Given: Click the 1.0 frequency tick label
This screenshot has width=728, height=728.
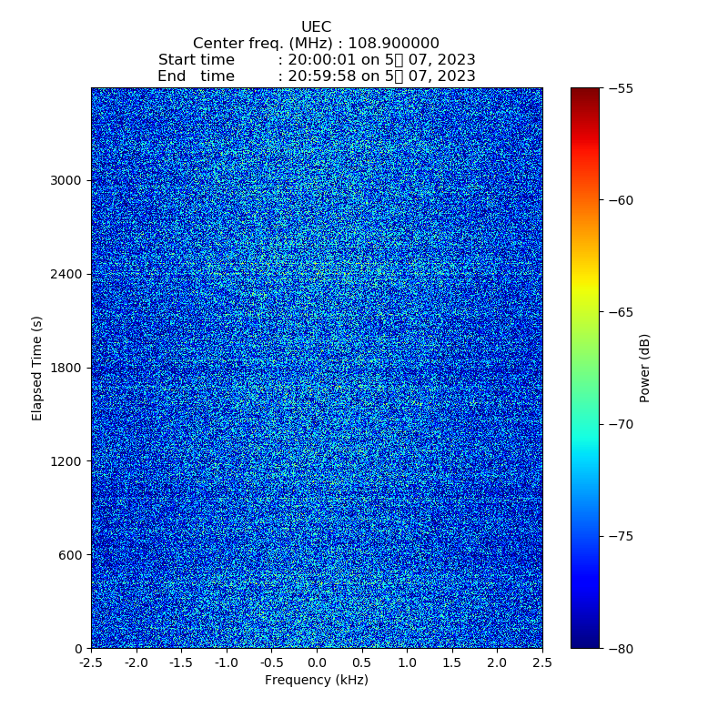Looking at the screenshot, I should coord(407,662).
